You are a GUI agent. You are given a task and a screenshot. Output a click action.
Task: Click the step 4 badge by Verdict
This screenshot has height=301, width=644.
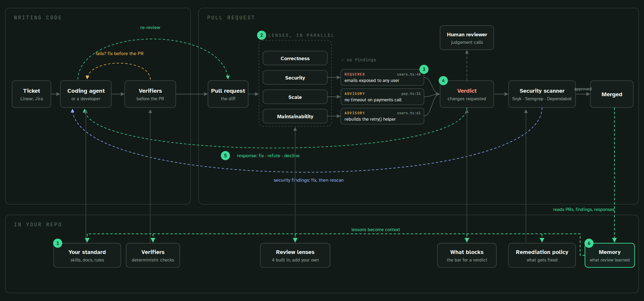(443, 81)
